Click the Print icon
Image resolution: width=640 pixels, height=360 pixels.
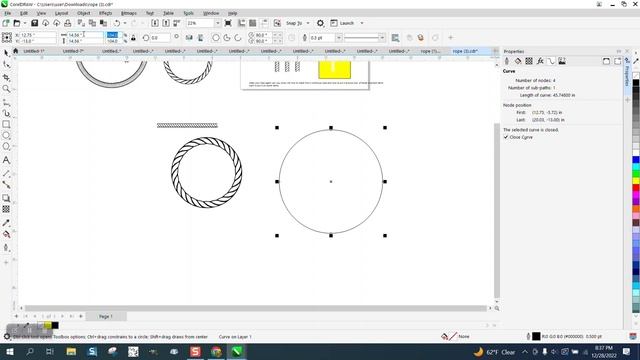tap(67, 23)
